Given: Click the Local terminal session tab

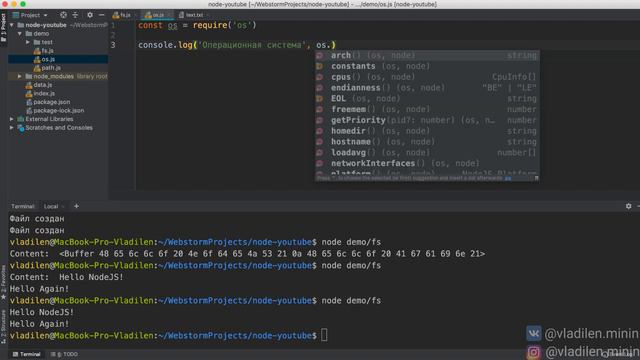Looking at the screenshot, I should coord(51,207).
